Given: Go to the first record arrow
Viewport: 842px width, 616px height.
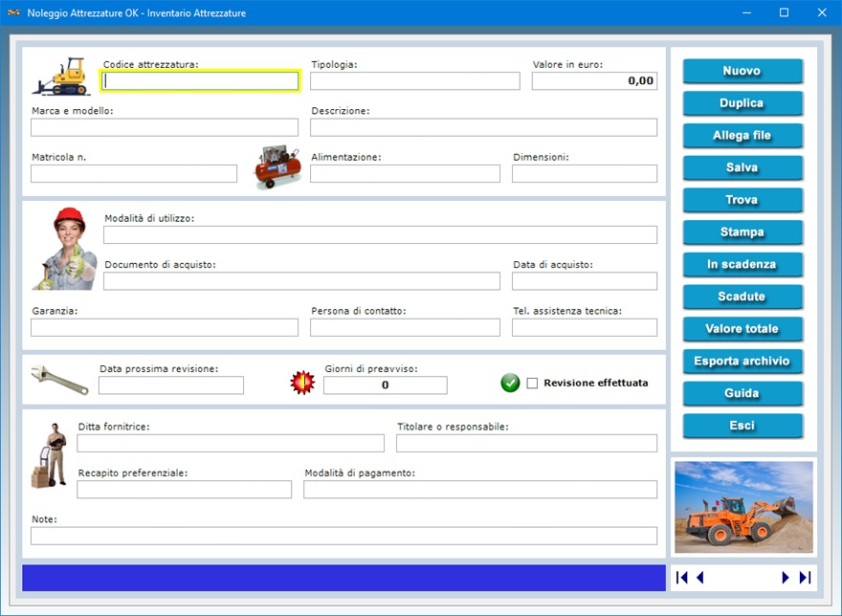Looking at the screenshot, I should [682, 578].
